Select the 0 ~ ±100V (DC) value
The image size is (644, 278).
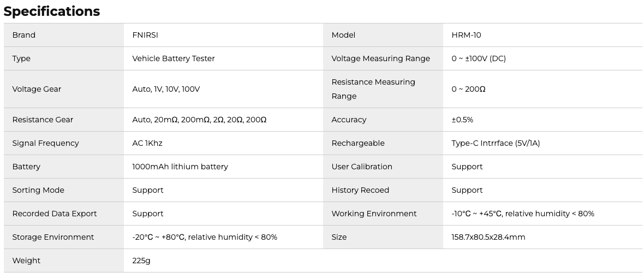pos(479,58)
